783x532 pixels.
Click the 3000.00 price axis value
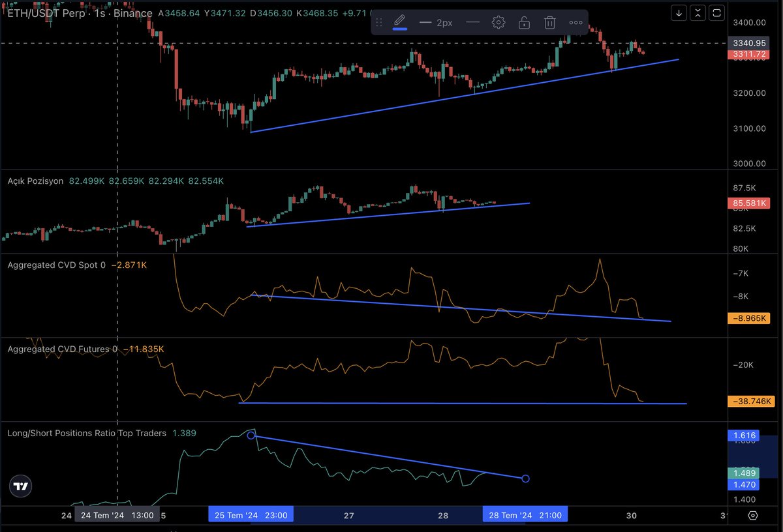coord(748,163)
